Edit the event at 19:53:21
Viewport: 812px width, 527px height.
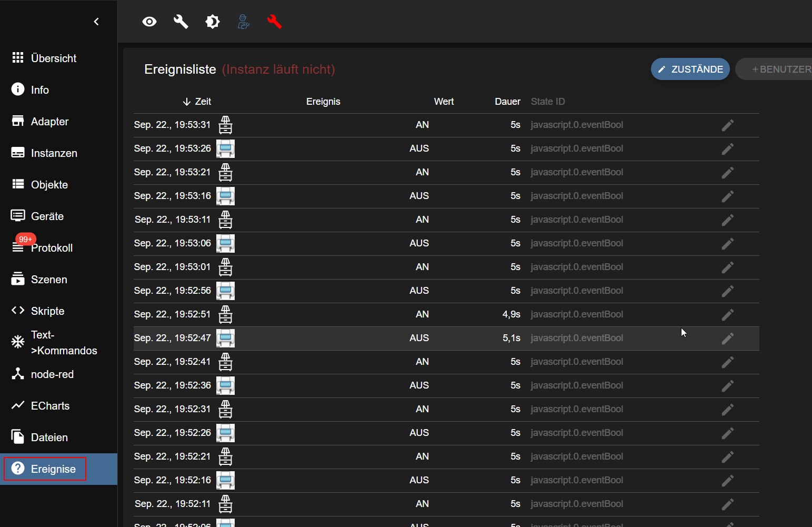[728, 173]
